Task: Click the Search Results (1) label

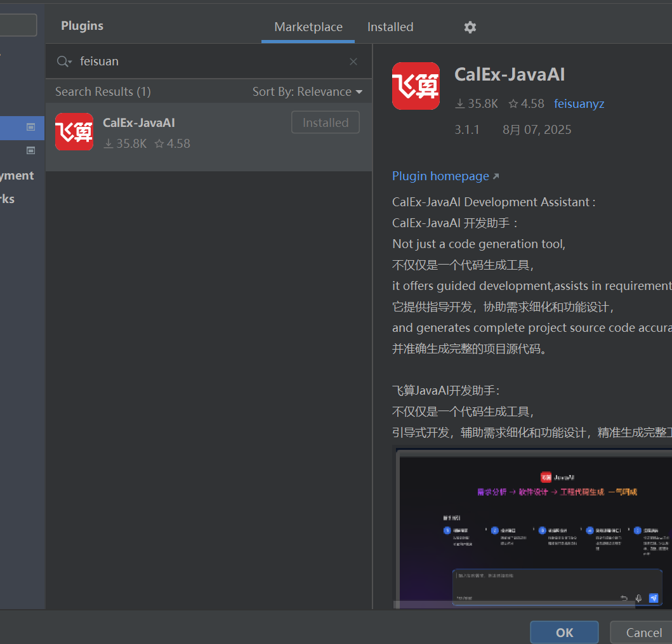Action: coord(103,92)
